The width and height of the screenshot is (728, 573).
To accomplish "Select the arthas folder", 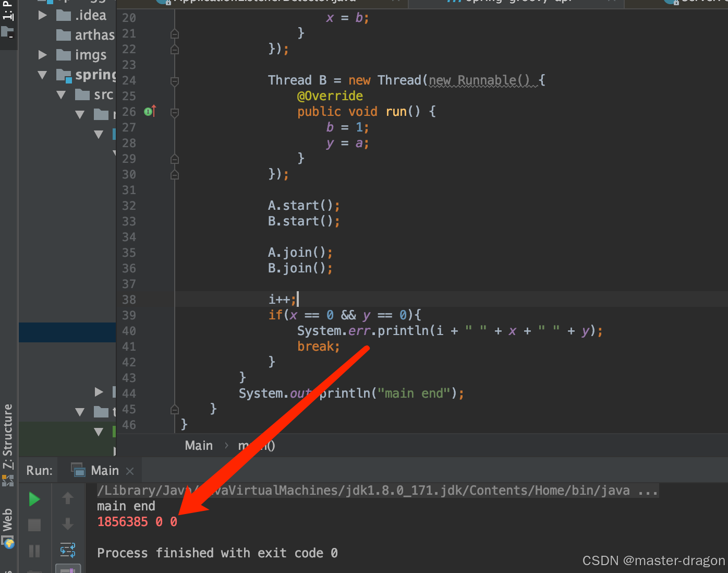I will (86, 35).
